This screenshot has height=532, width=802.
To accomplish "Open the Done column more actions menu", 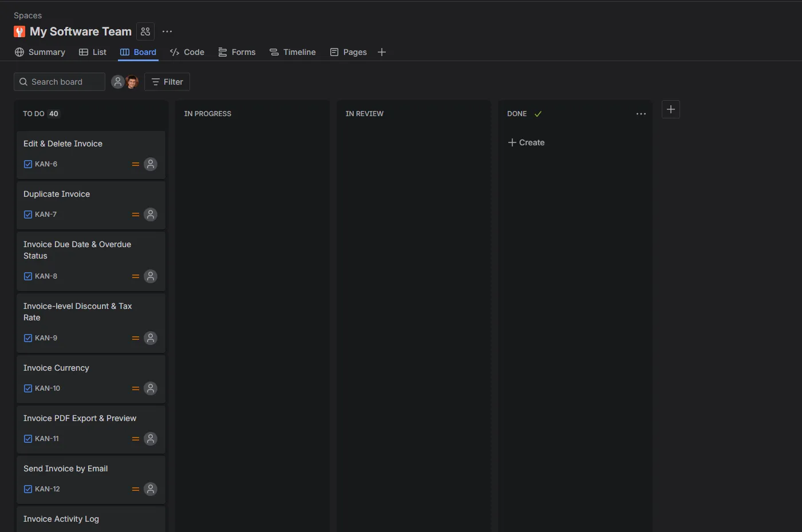I will pos(641,114).
